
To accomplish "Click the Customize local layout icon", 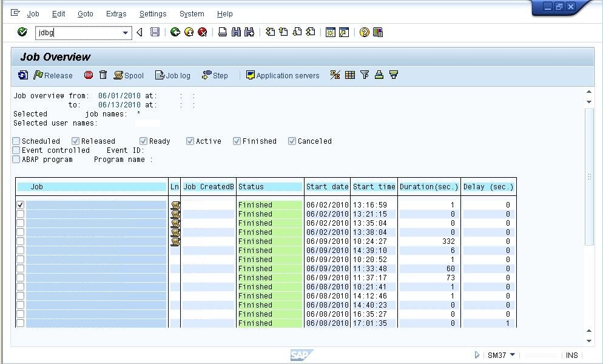I will tap(378, 32).
